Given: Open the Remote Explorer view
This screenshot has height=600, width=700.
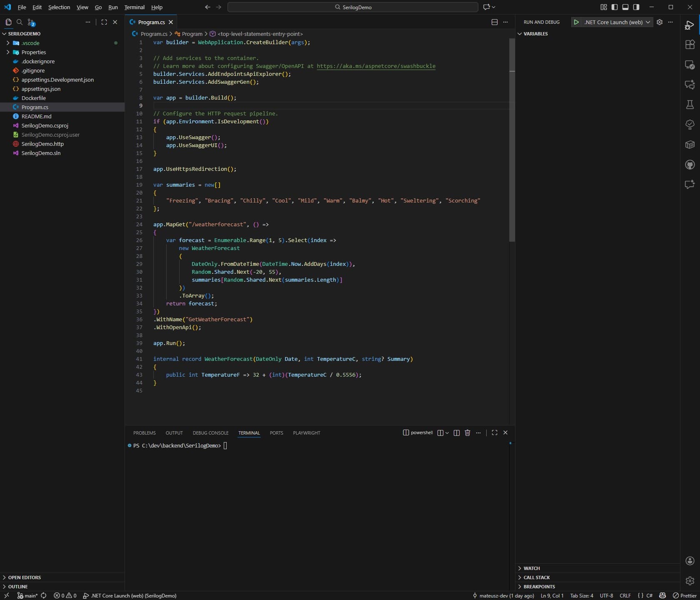Looking at the screenshot, I should (690, 65).
